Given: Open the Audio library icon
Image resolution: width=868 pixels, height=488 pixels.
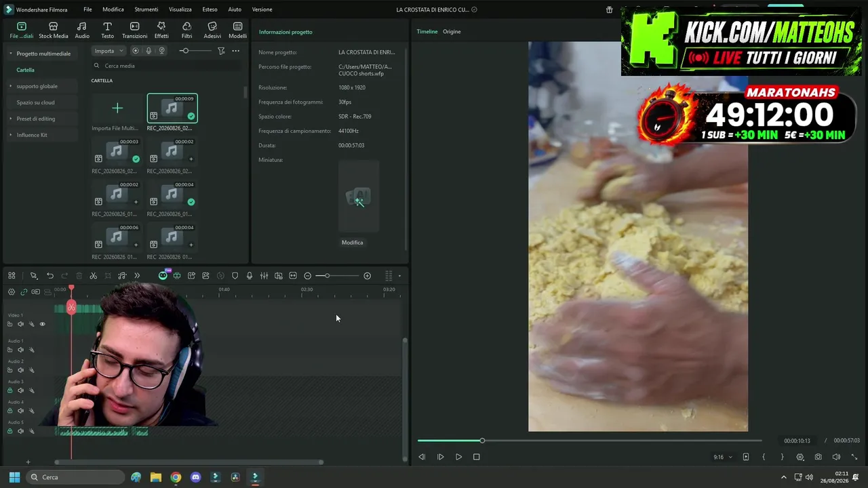Looking at the screenshot, I should pos(82,26).
